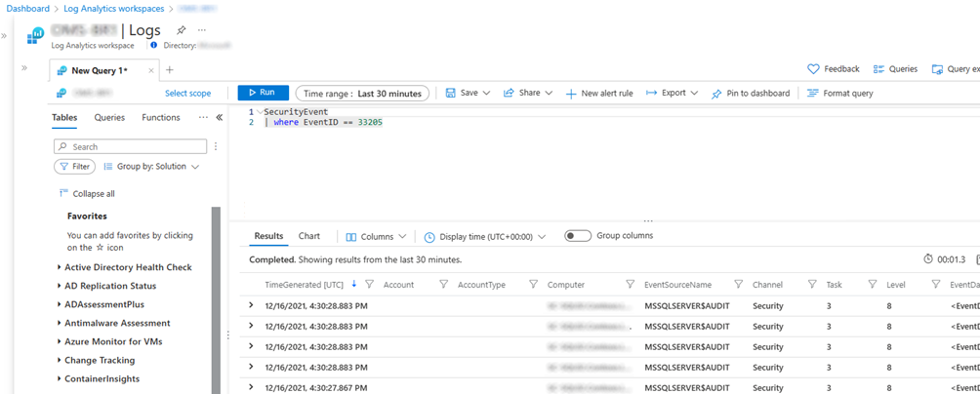Select the Results tab
The image size is (980, 394).
click(x=268, y=236)
